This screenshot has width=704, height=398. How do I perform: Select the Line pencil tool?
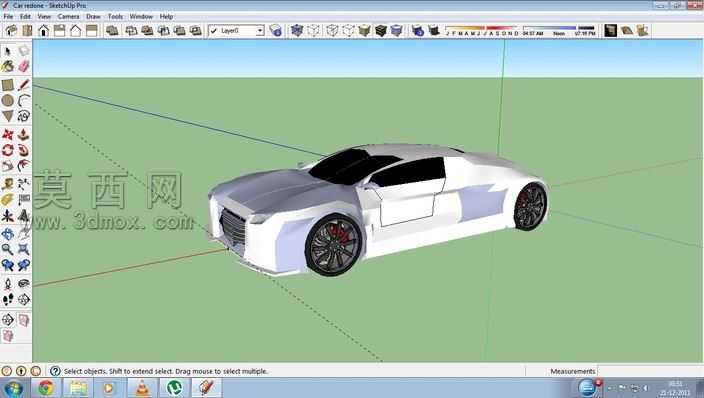tap(24, 84)
